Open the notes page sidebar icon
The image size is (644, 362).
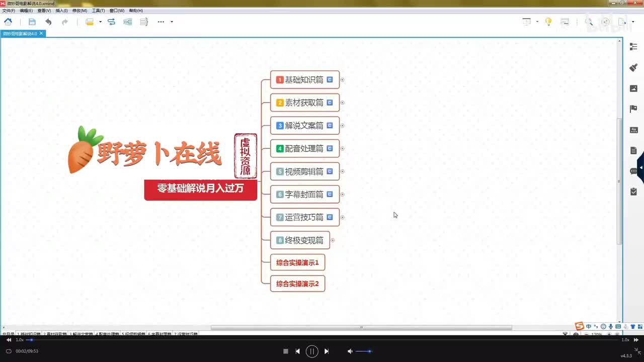[x=633, y=150]
